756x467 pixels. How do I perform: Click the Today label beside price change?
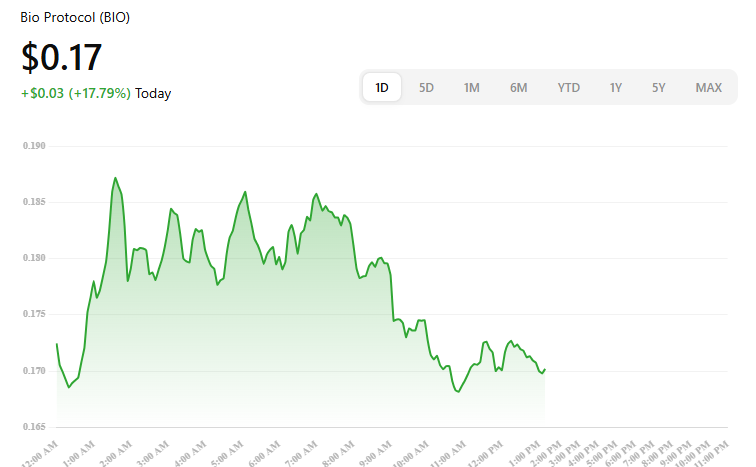[x=153, y=93]
